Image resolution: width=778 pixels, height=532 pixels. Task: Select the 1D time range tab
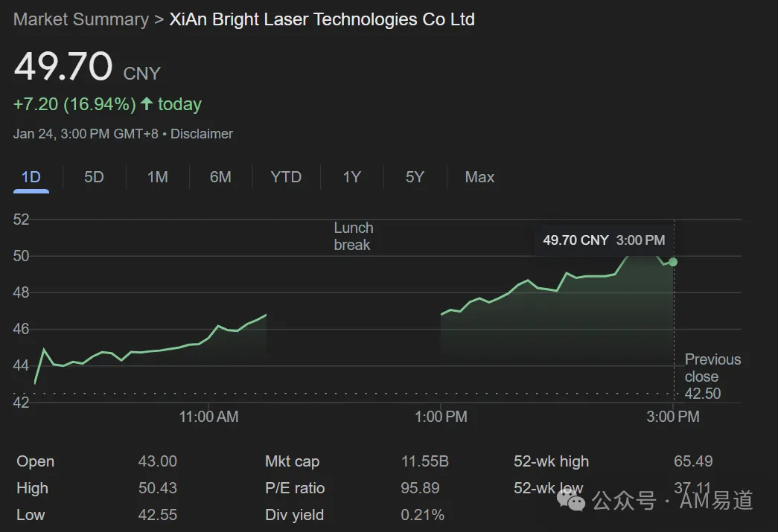pos(31,177)
